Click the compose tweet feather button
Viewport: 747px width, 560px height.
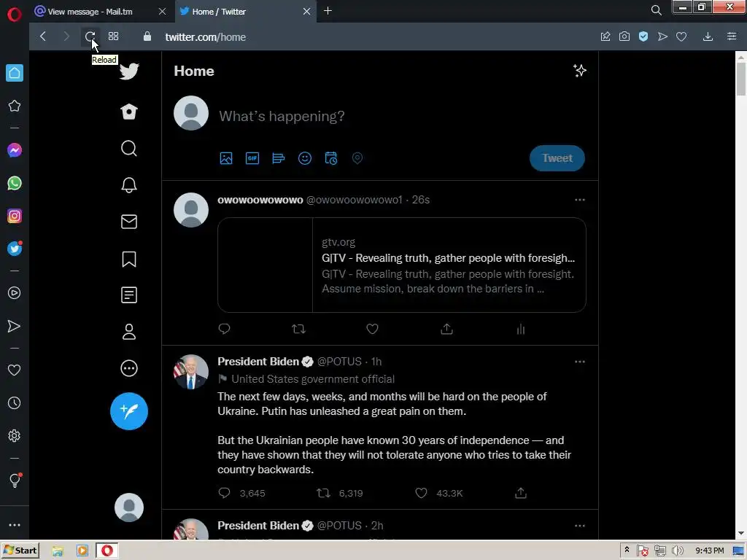click(129, 411)
